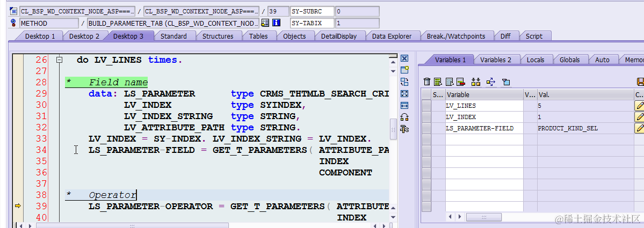Click the navigate-to-source icon after BUILD_PARAMETER_TAB
The height and width of the screenshot is (228, 644).
(265, 23)
